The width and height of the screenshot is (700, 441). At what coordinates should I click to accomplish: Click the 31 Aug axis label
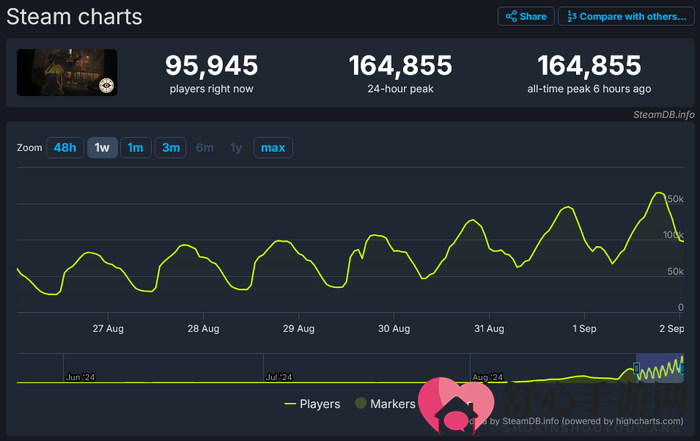(489, 329)
